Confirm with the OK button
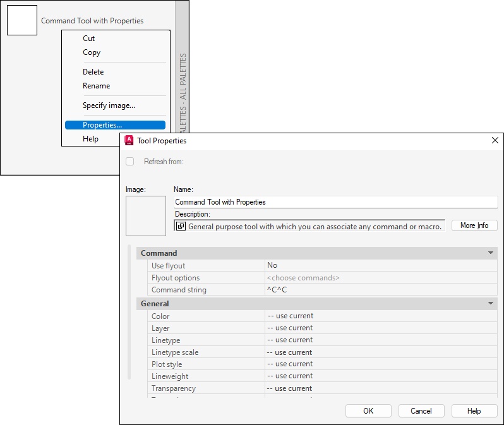 point(368,411)
